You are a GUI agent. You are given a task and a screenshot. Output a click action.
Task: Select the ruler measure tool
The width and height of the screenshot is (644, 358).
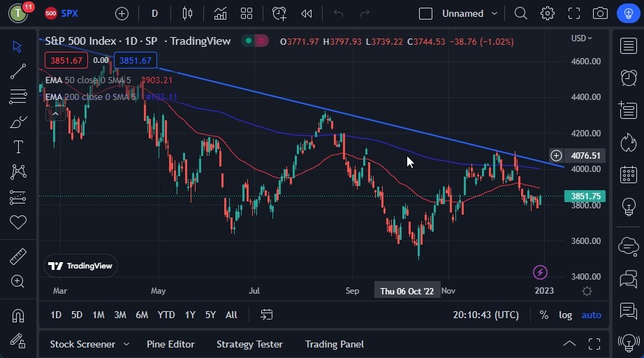click(17, 257)
